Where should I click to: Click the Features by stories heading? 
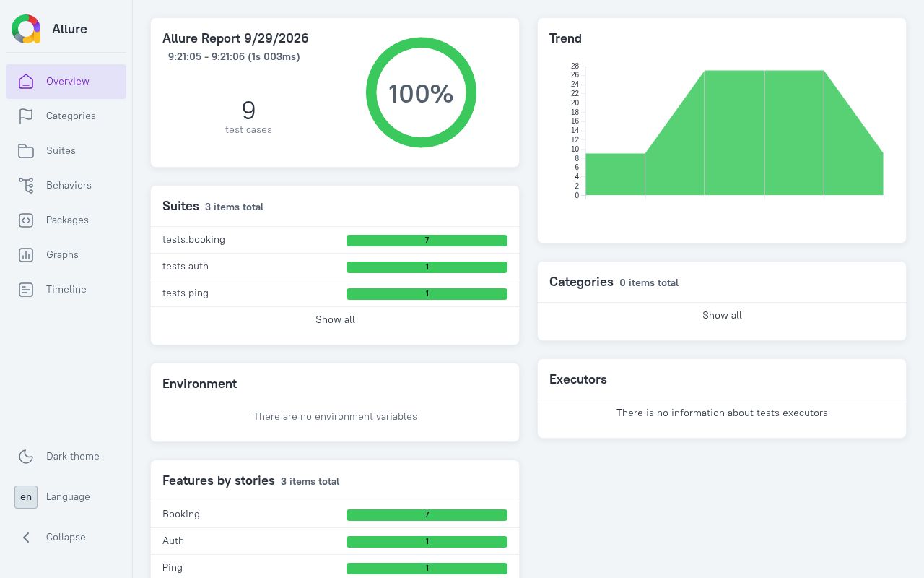219,480
